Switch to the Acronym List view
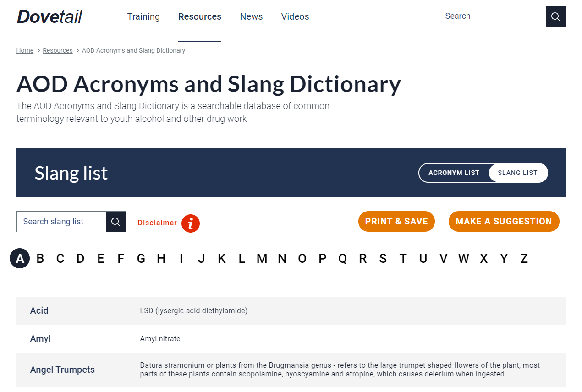The width and height of the screenshot is (582, 392). [454, 173]
